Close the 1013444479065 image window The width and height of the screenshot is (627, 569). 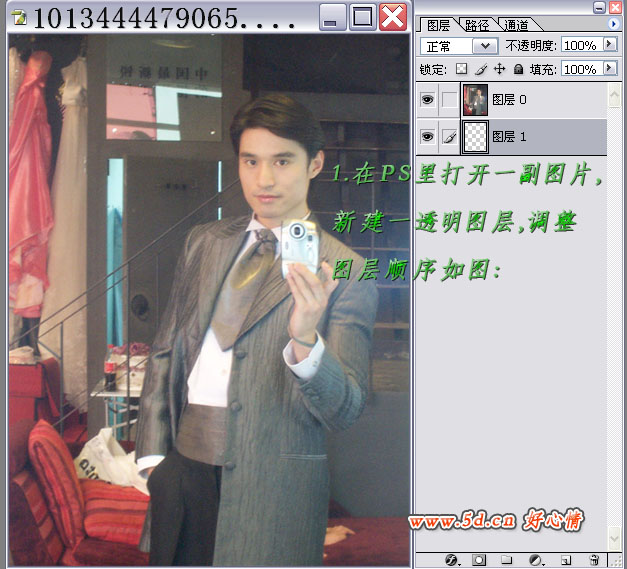(393, 17)
